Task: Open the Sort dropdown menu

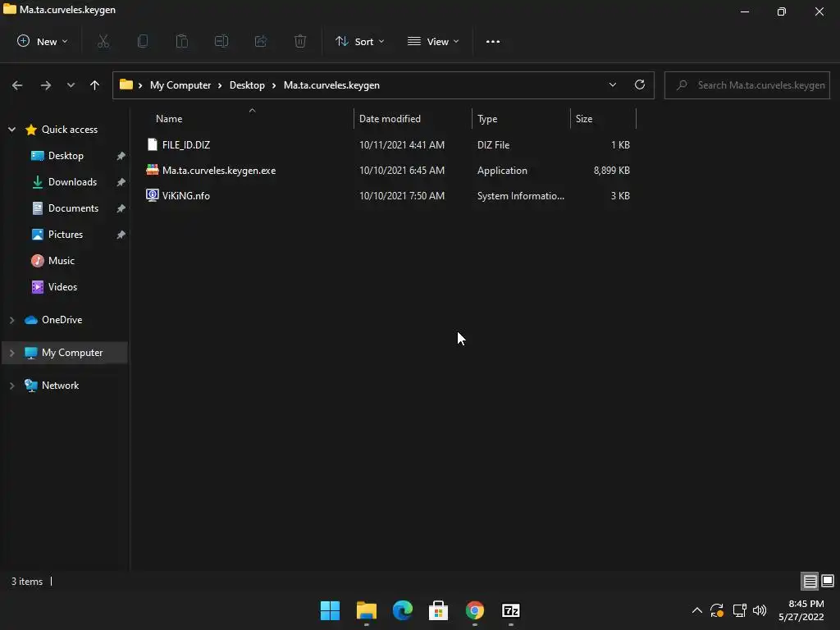Action: tap(359, 41)
